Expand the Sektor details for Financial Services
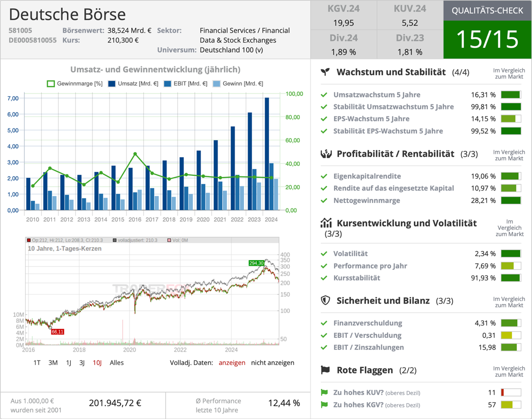The image size is (532, 419). (x=245, y=35)
